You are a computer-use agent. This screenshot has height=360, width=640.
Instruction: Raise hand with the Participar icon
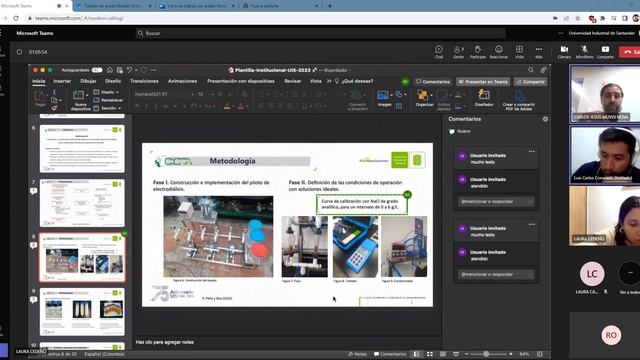pos(478,52)
